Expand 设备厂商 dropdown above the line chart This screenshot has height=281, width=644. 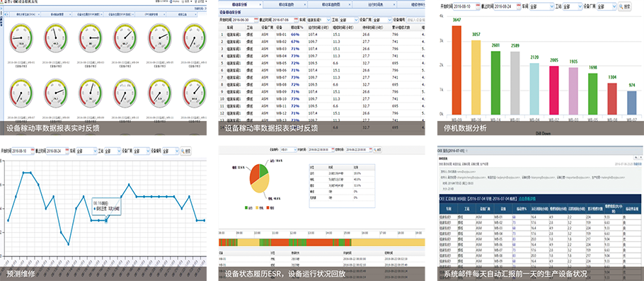click(x=142, y=151)
